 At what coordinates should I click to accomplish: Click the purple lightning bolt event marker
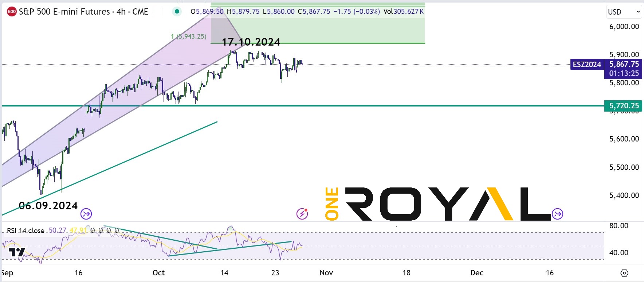tap(302, 214)
